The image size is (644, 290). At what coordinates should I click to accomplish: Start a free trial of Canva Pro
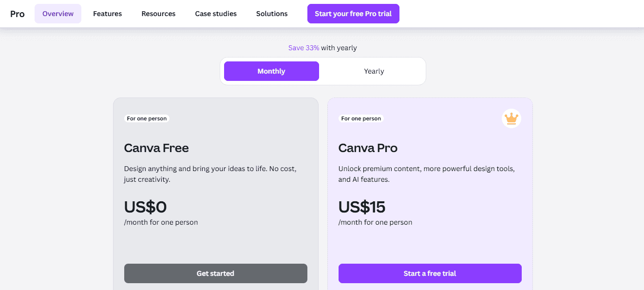[430, 273]
